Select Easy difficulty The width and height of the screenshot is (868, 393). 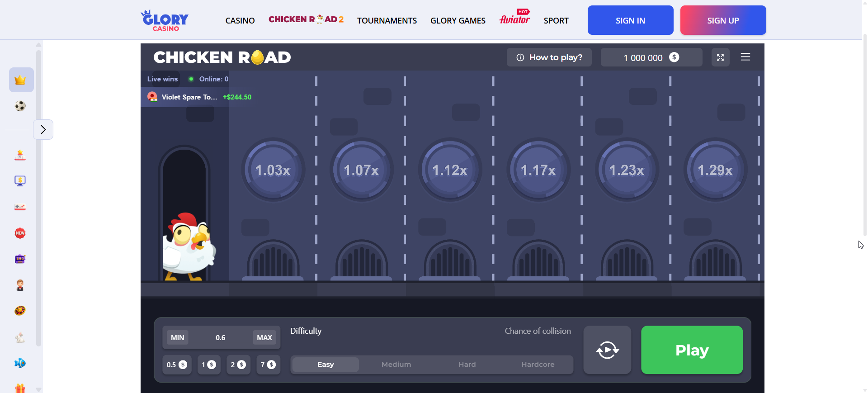click(x=325, y=365)
